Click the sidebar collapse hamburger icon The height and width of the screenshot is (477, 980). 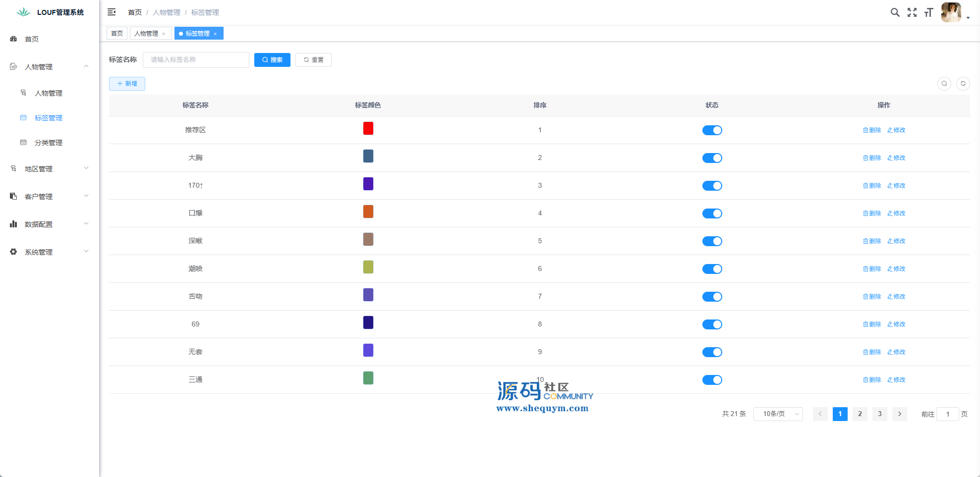(112, 12)
